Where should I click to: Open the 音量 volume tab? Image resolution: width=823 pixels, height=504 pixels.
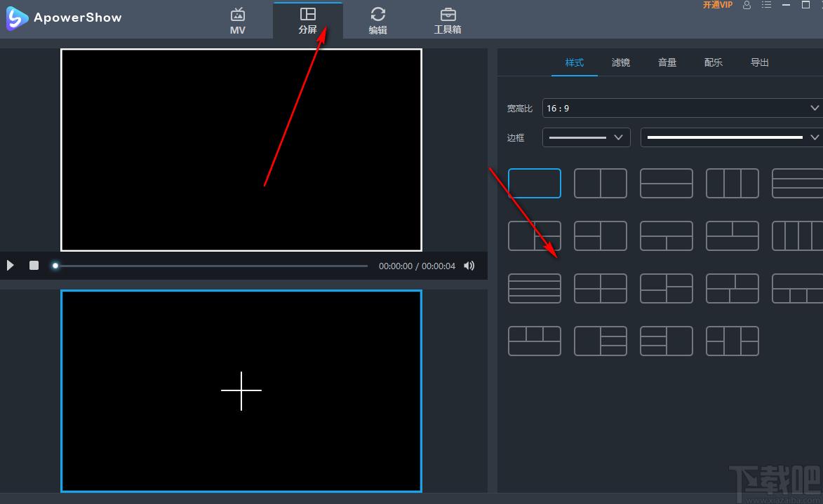tap(667, 62)
